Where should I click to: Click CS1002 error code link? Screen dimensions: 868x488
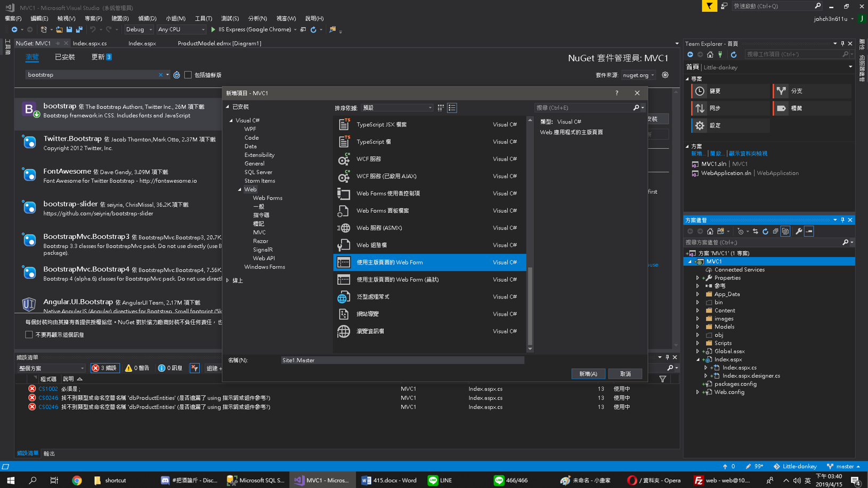(x=48, y=389)
